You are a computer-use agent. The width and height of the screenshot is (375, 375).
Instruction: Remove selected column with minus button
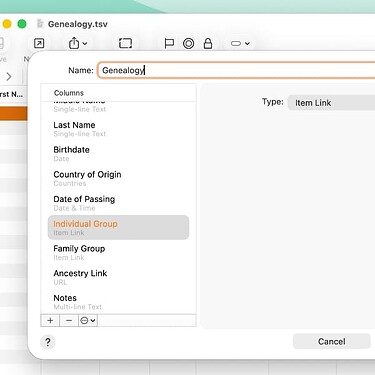coord(69,320)
